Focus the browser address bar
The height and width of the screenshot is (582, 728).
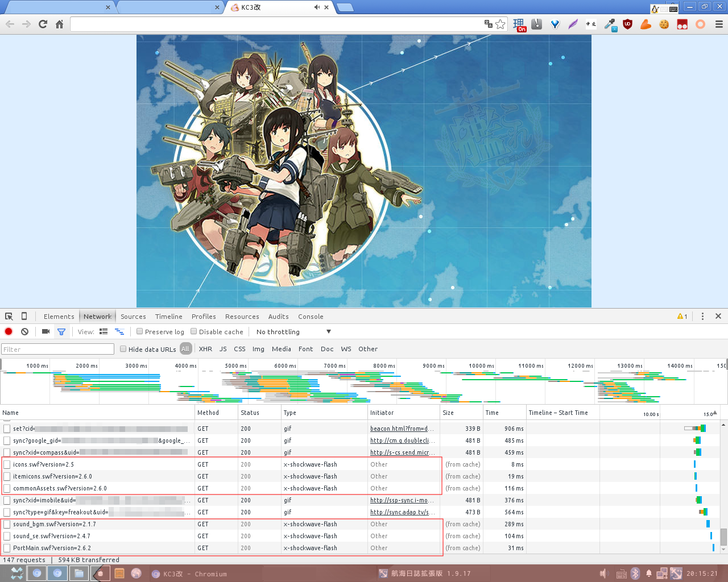[x=276, y=24]
